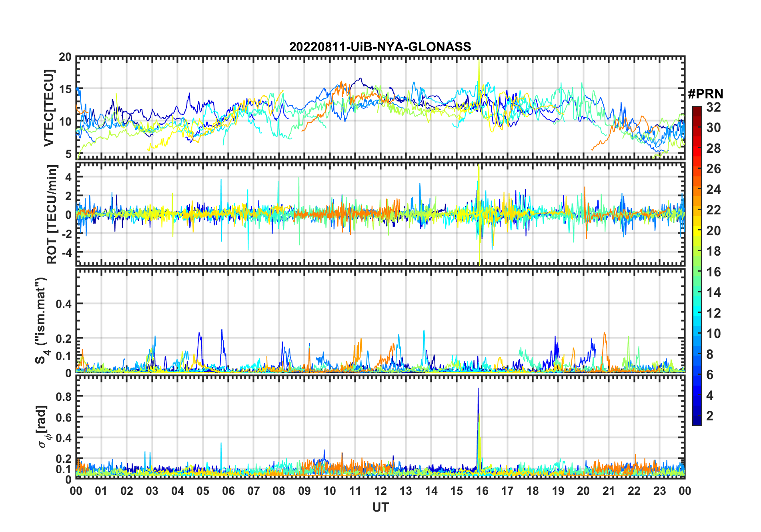Click the 12 tick label on the UT axis
This screenshot has width=761, height=532.
tap(380, 491)
